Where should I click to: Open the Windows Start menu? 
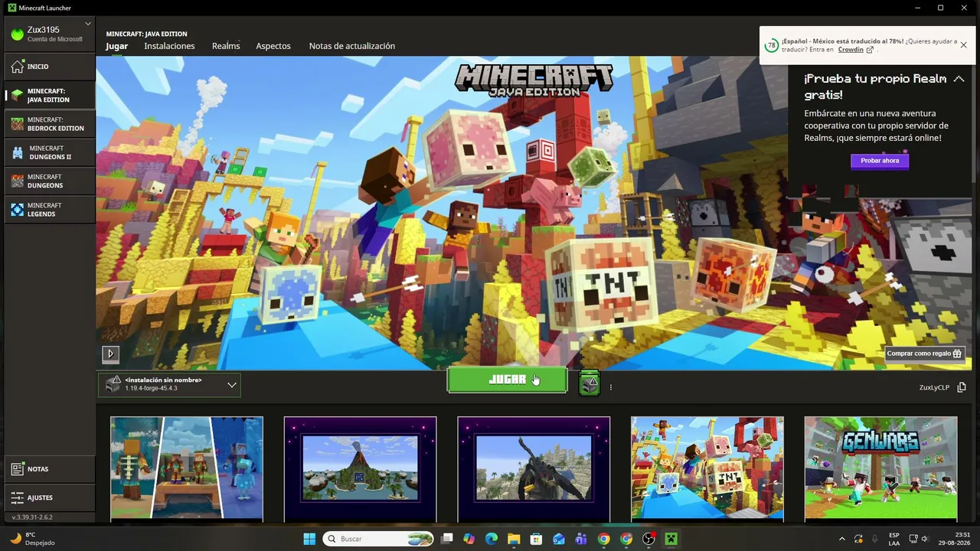pyautogui.click(x=309, y=539)
